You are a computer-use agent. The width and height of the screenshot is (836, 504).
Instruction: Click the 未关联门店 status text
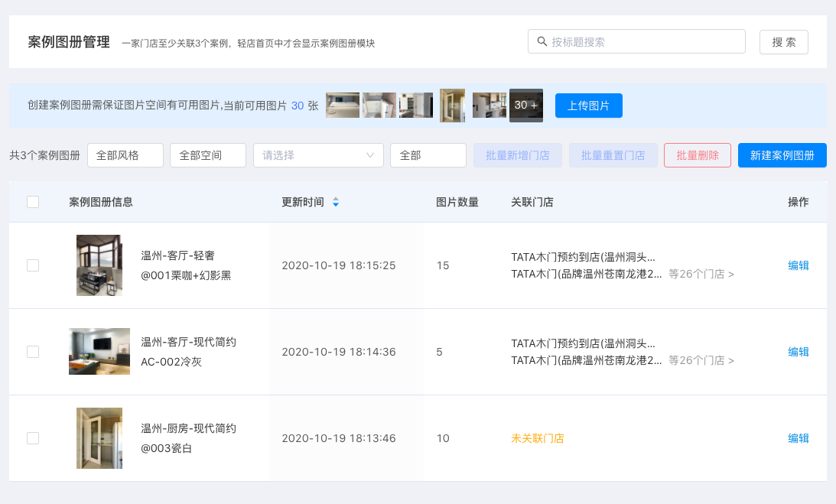(538, 438)
